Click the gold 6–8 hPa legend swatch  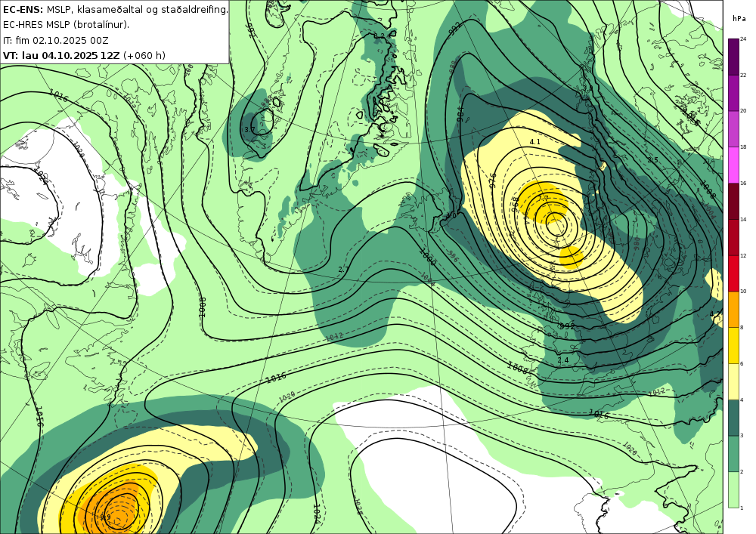click(x=733, y=346)
